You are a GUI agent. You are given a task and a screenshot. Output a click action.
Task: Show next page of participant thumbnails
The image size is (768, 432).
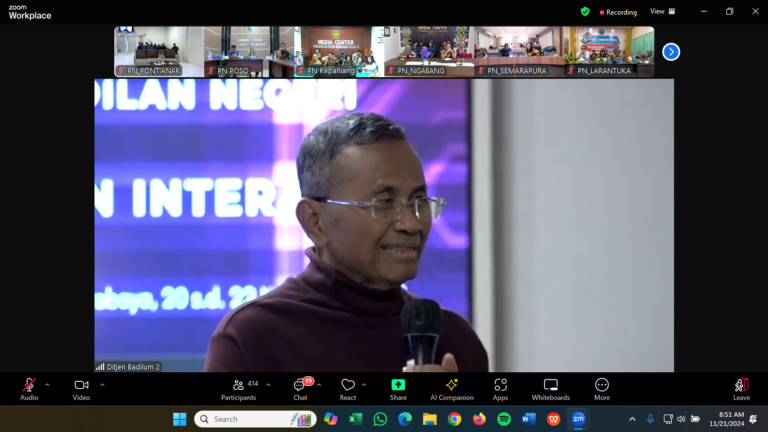pyautogui.click(x=671, y=52)
